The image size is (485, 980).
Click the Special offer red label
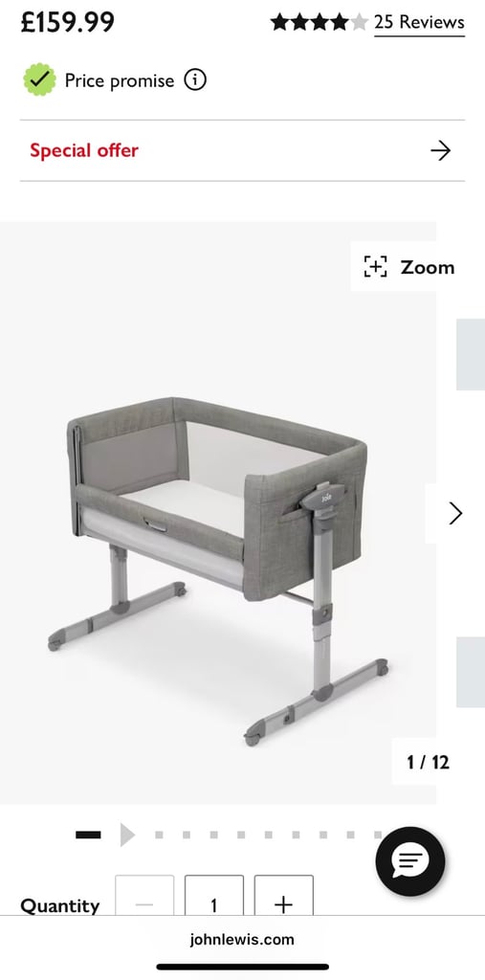pyautogui.click(x=84, y=150)
